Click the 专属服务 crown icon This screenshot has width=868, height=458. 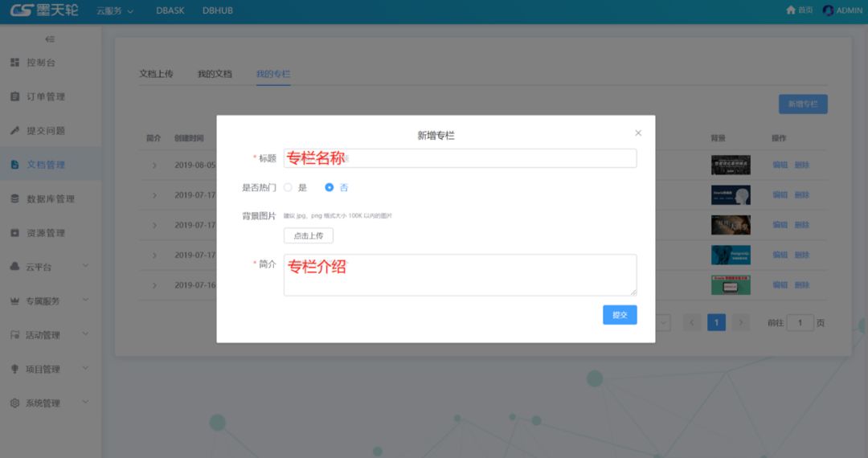[x=15, y=301]
